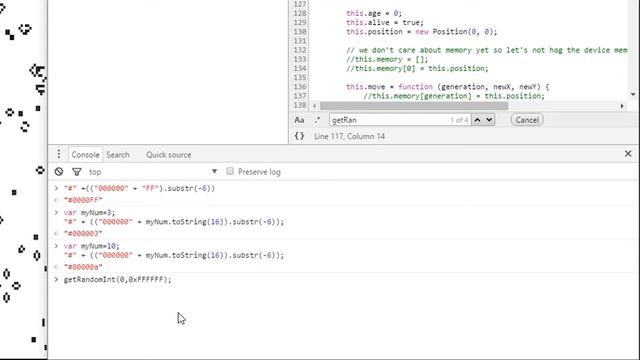Click the var myNum=3; console entry
Screen dimensions: 640x360
click(89, 213)
